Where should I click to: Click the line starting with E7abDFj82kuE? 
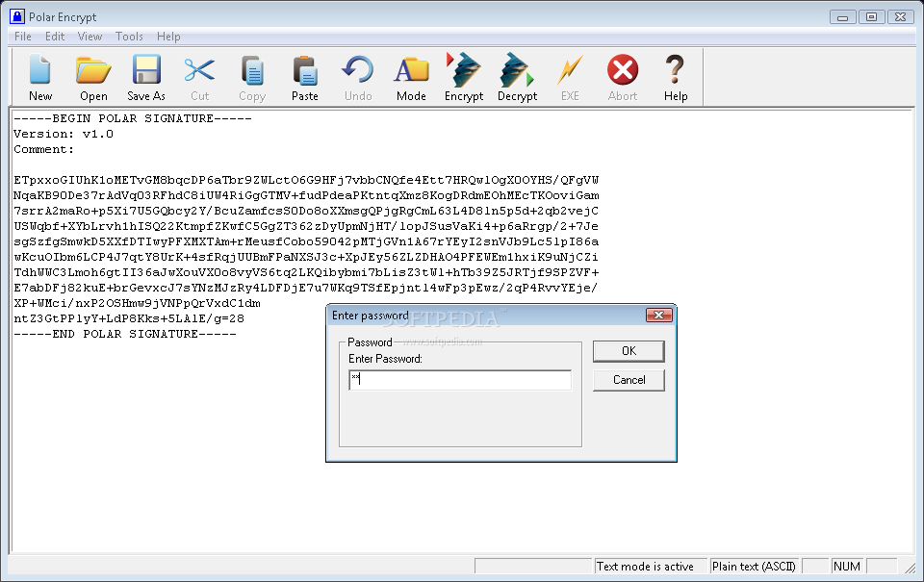pos(306,288)
